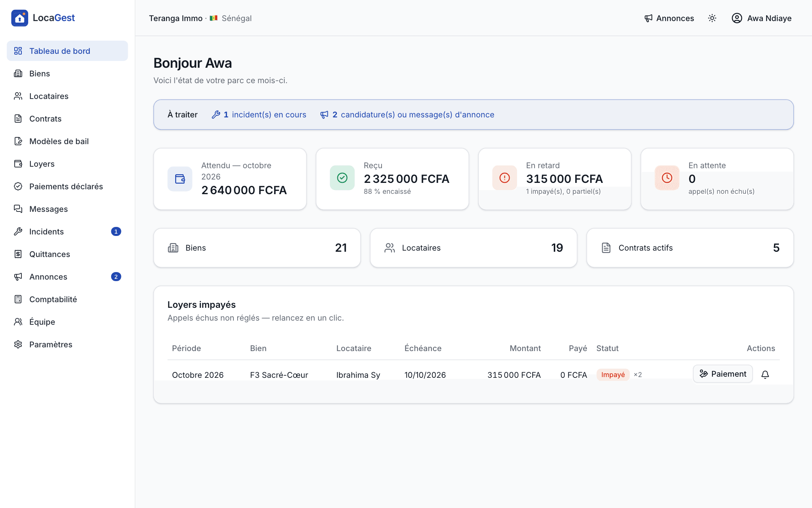Click the F3 Sacré-Cœur property cell
This screenshot has width=812, height=508.
[x=279, y=375]
